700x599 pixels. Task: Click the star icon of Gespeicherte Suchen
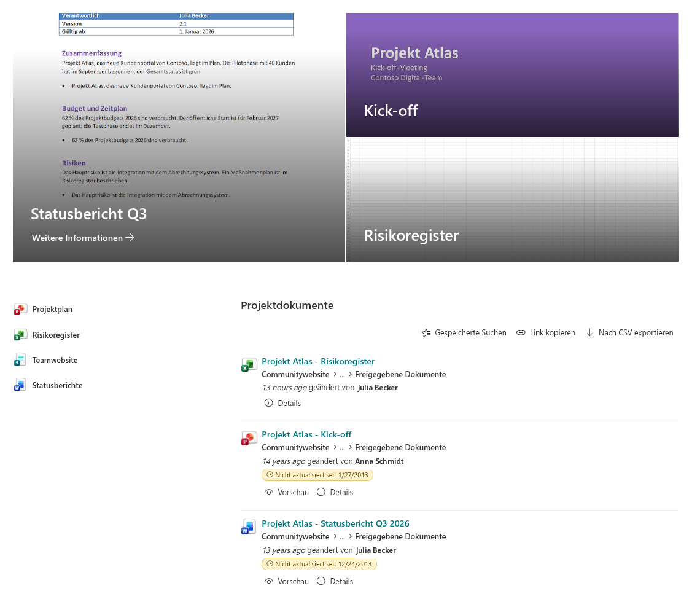click(x=426, y=333)
